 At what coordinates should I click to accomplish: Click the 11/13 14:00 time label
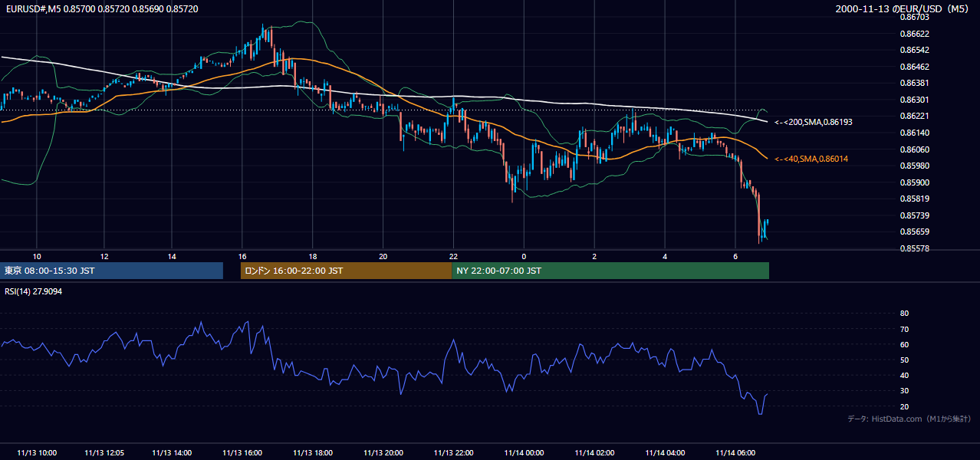[172, 452]
